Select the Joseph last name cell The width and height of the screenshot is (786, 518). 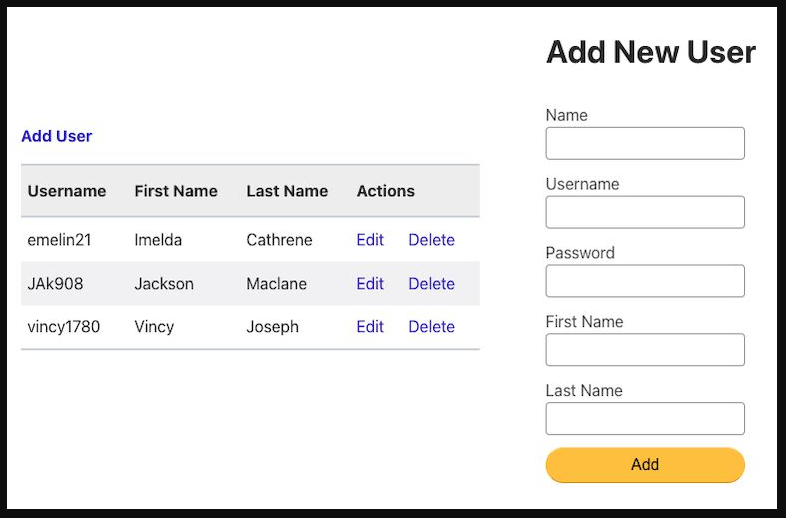pyautogui.click(x=272, y=327)
